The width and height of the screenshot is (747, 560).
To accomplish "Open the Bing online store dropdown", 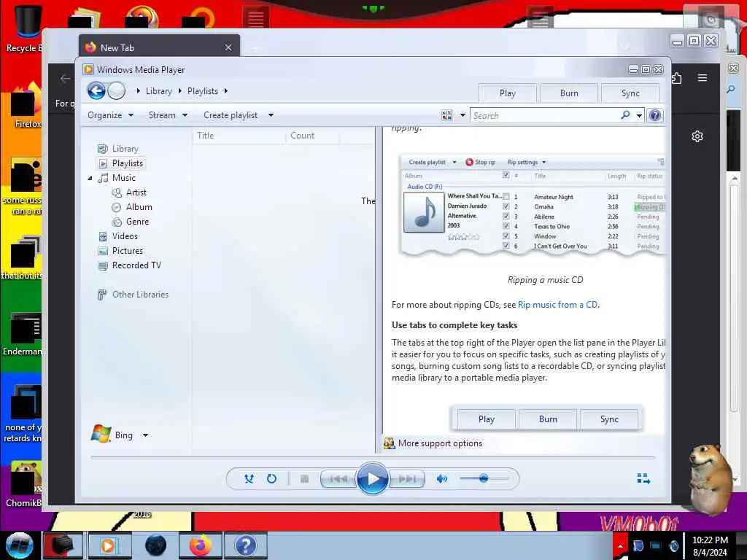I will tap(145, 435).
